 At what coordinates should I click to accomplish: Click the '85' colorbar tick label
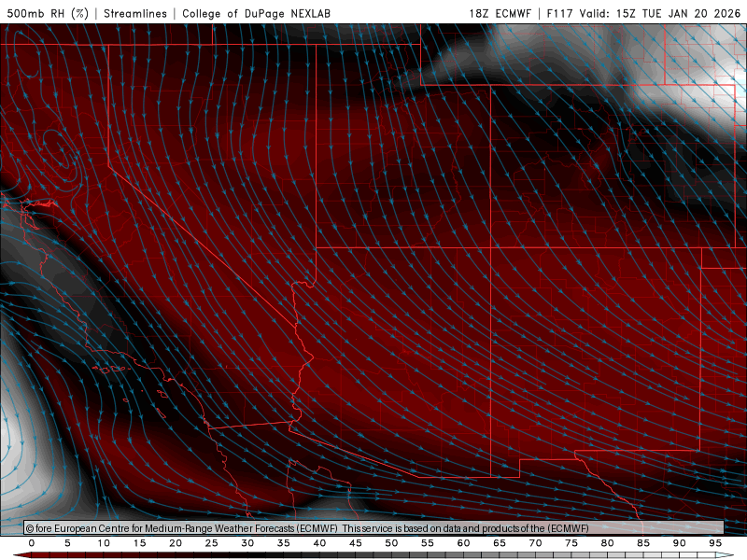coord(643,543)
